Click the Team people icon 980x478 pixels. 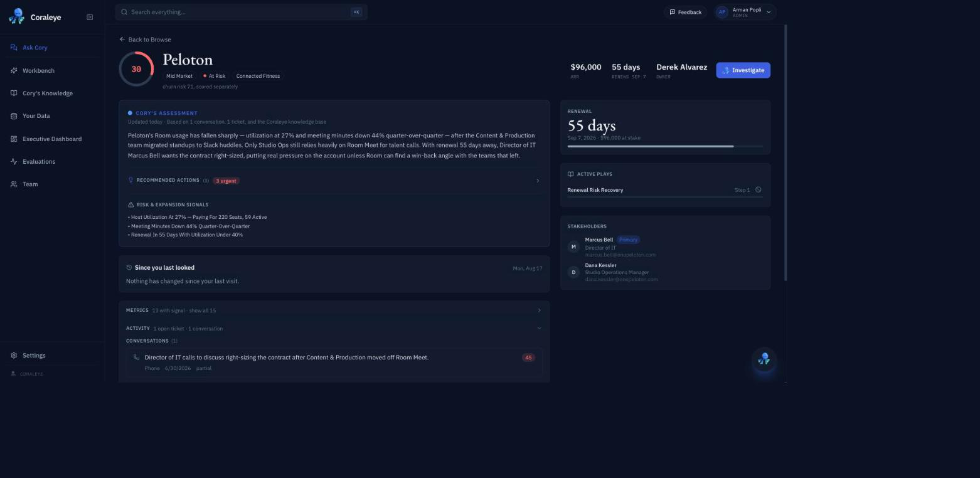click(14, 184)
